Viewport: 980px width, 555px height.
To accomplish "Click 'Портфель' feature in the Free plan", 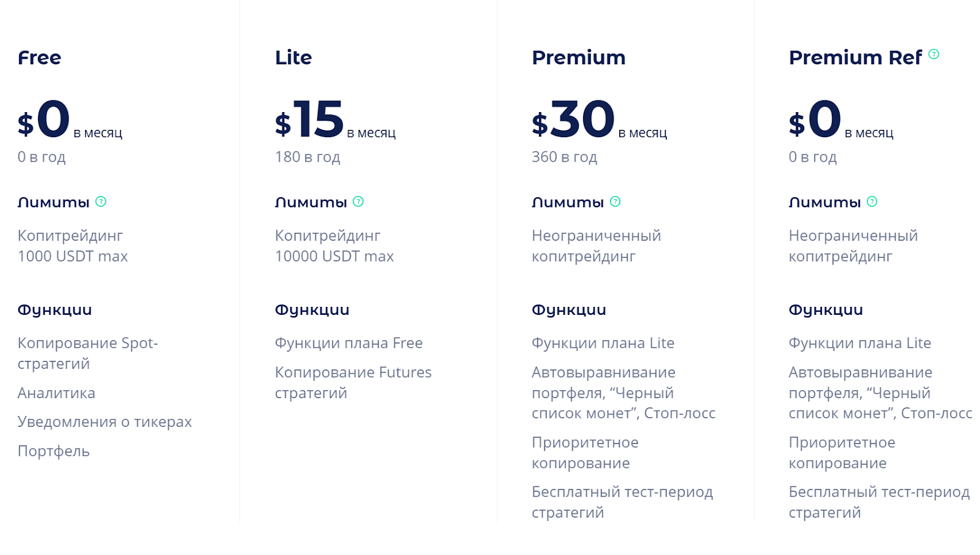I will [54, 451].
